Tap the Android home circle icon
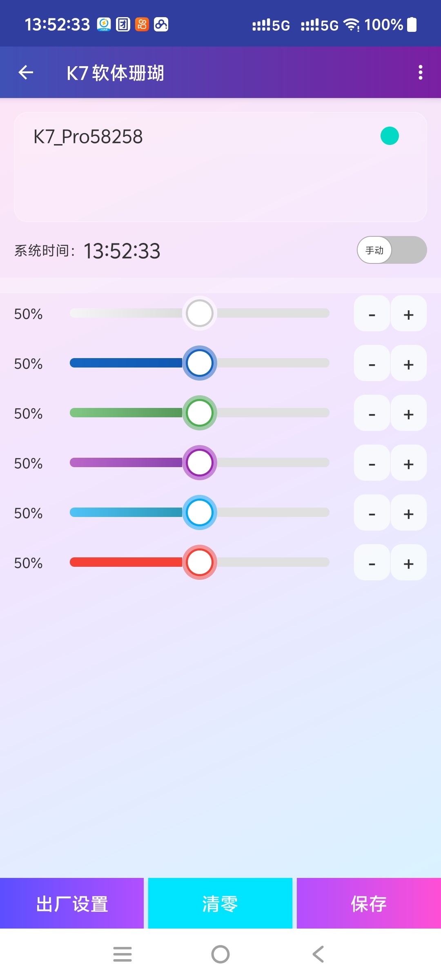 click(x=220, y=954)
